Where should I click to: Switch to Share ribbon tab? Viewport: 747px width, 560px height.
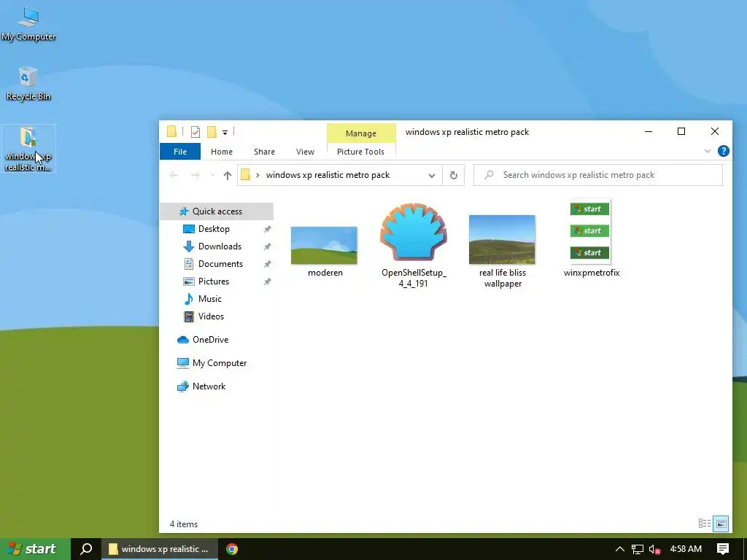pyautogui.click(x=264, y=152)
